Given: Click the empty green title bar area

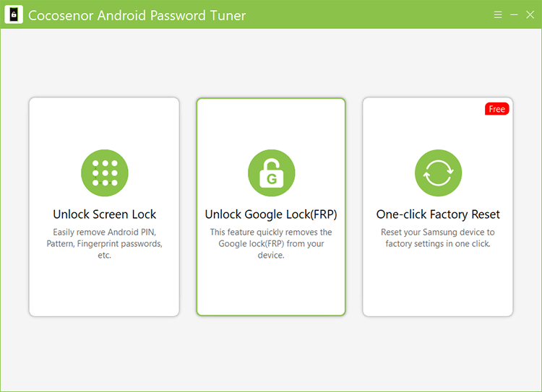Looking at the screenshot, I should point(361,15).
